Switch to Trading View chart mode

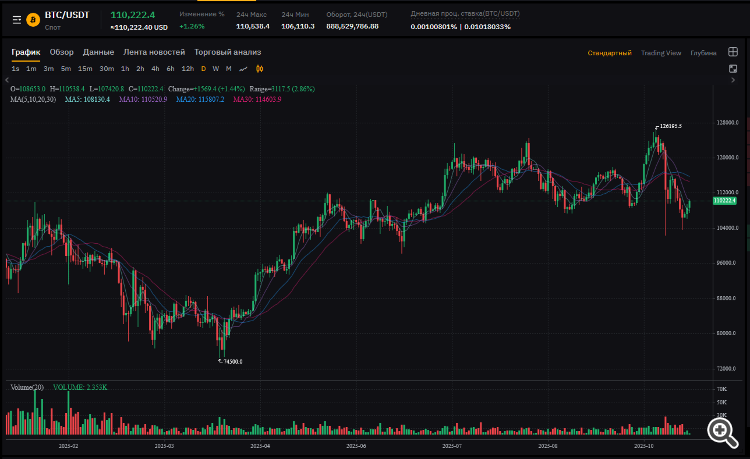pos(661,53)
